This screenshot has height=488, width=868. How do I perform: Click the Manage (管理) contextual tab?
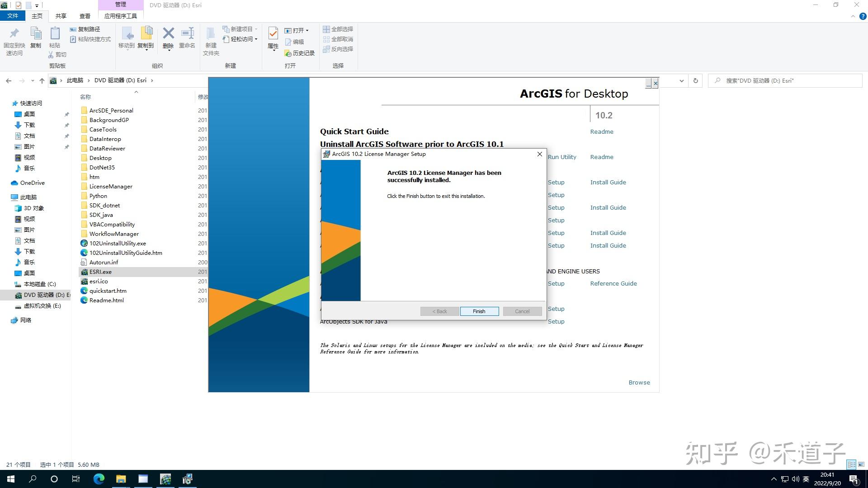[121, 5]
